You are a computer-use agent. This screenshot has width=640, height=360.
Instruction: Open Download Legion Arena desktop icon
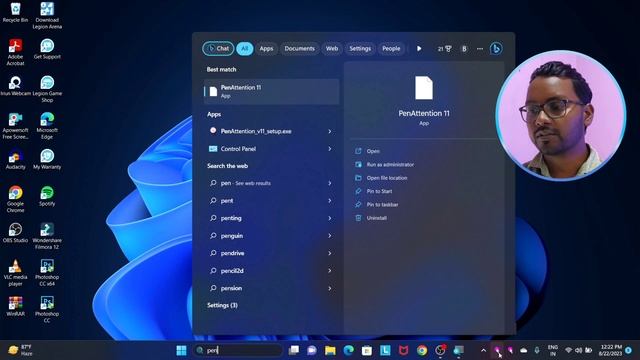point(47,16)
